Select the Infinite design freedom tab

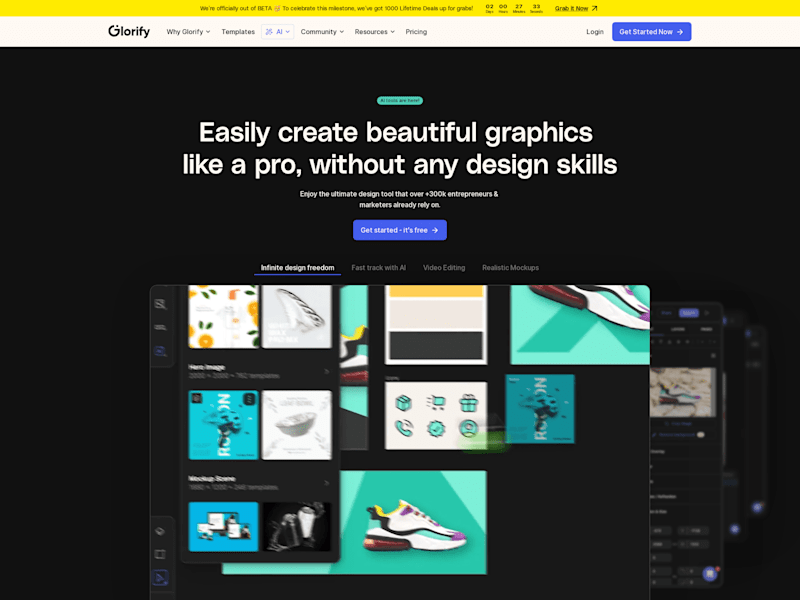coord(297,268)
